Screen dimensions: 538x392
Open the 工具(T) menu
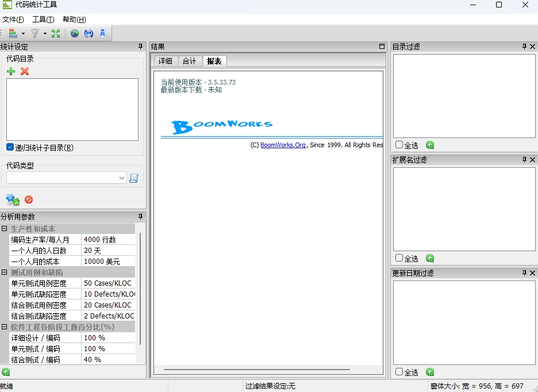pos(43,20)
